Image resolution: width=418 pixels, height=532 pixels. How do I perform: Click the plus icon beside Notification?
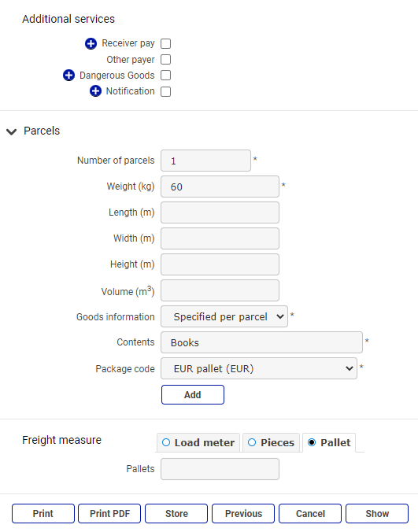[95, 91]
